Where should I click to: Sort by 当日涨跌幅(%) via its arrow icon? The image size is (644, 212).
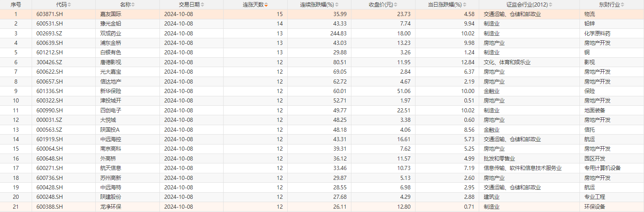[466, 5]
